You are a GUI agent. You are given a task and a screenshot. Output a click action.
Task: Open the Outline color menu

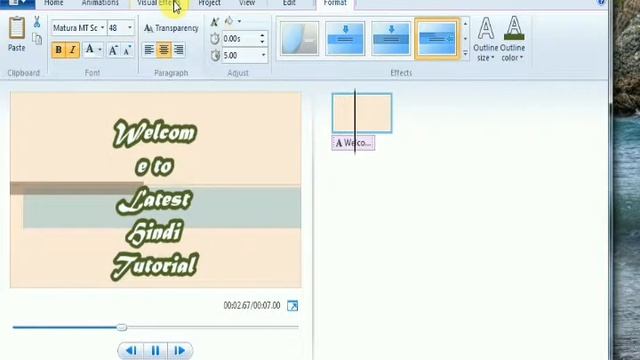point(513,39)
